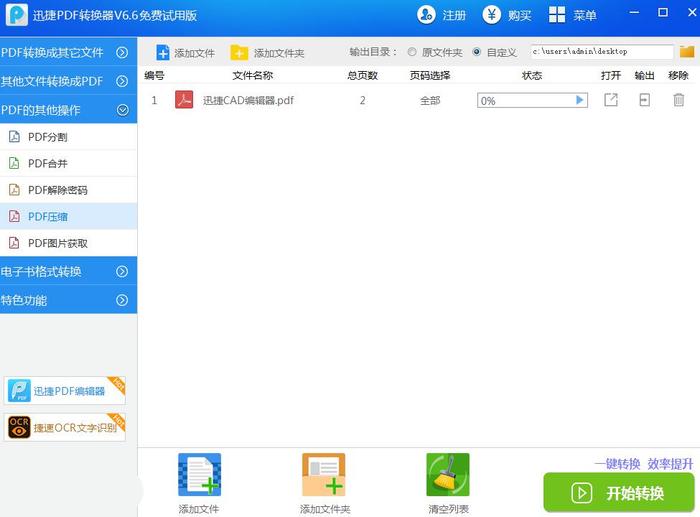Viewport: 700px width, 517px height.
Task: Browse output directory with folder icon
Action: [x=687, y=52]
